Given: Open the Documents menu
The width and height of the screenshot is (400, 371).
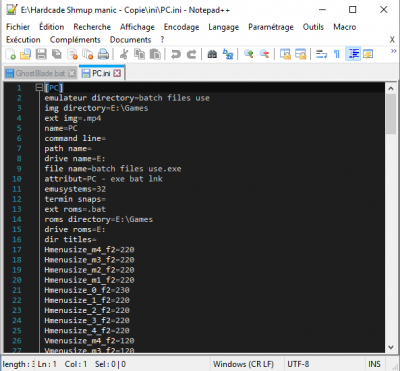Looking at the screenshot, I should (x=130, y=40).
